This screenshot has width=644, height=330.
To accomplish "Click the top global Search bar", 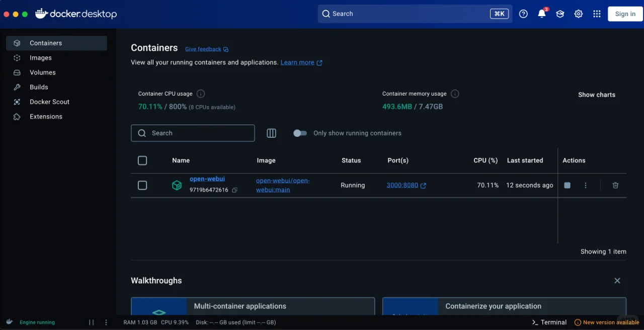I will point(415,14).
